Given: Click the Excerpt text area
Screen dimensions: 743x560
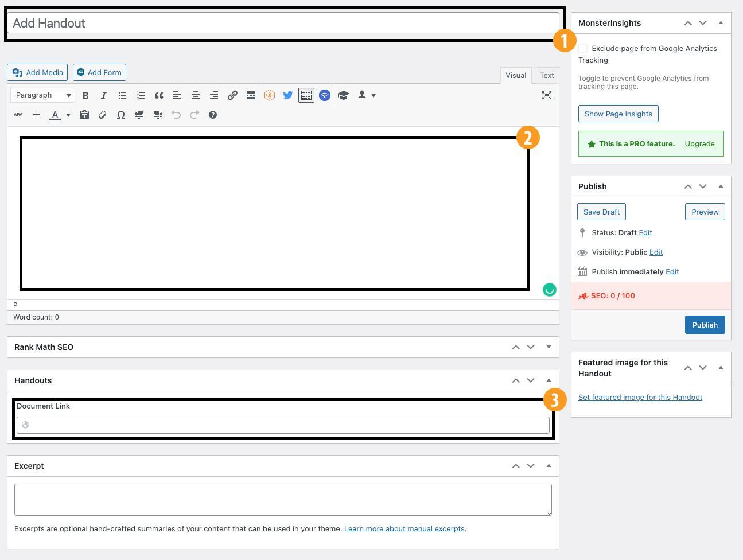Looking at the screenshot, I should pyautogui.click(x=283, y=500).
